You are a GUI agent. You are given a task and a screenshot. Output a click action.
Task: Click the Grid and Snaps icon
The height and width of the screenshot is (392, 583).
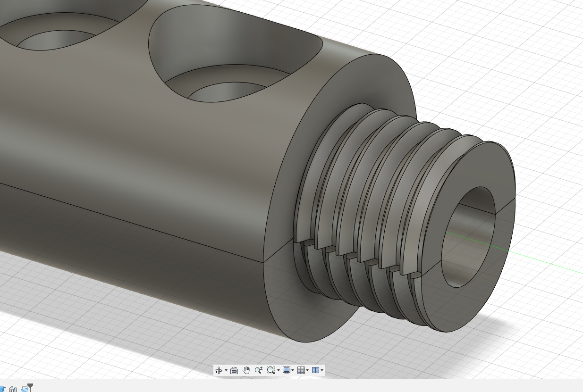click(302, 370)
